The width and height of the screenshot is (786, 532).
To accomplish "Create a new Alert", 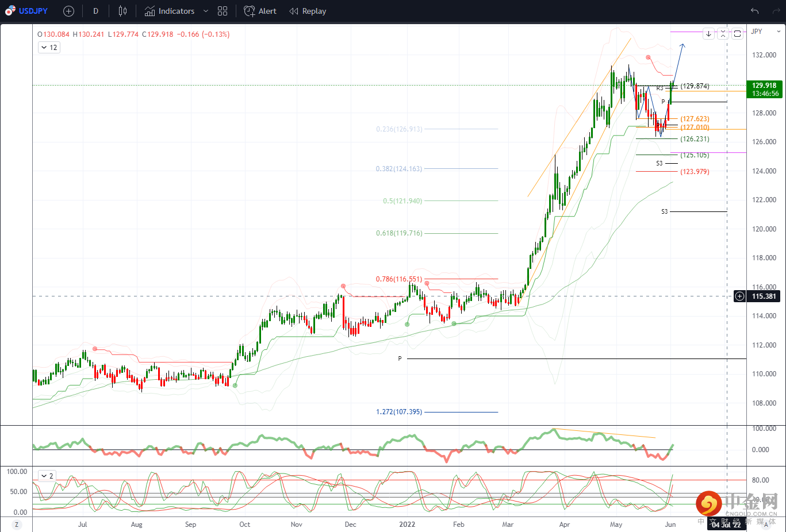I will coord(260,11).
